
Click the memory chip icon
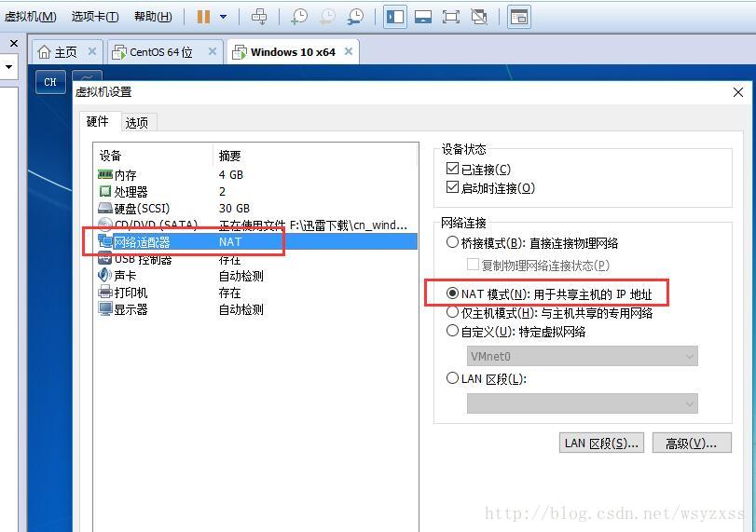click(104, 174)
